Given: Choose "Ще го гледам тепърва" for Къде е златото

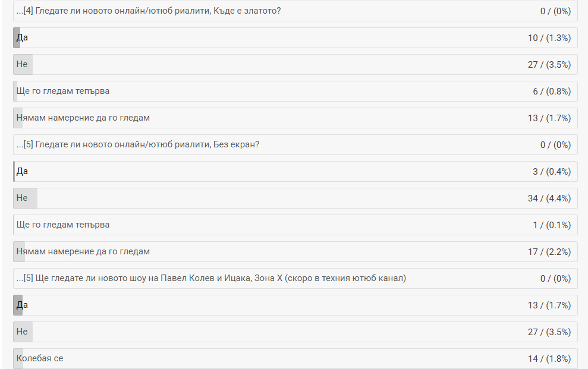Looking at the screenshot, I should 63,92.
